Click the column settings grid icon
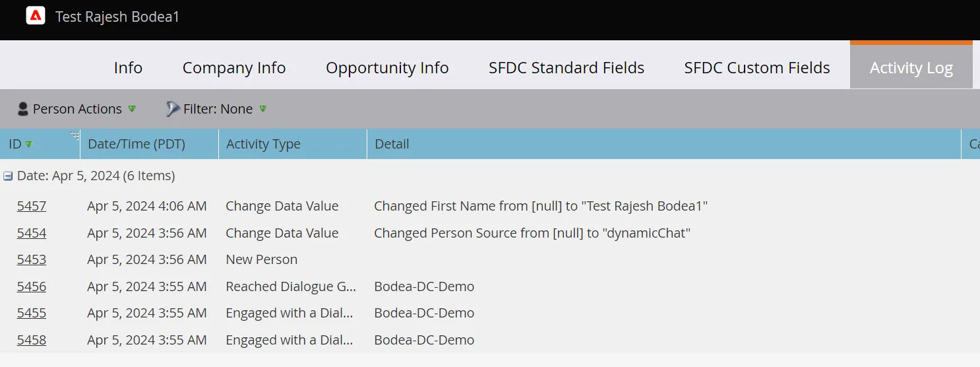 tap(75, 135)
